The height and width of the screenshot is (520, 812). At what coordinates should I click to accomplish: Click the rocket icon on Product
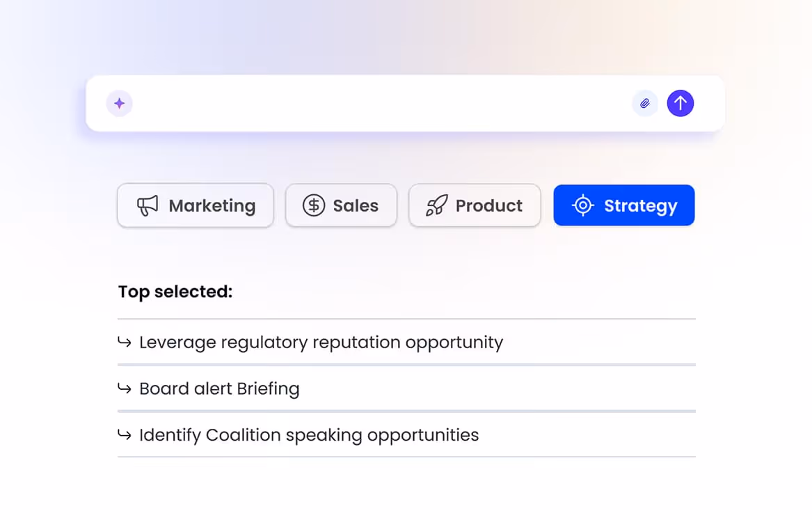pos(436,205)
